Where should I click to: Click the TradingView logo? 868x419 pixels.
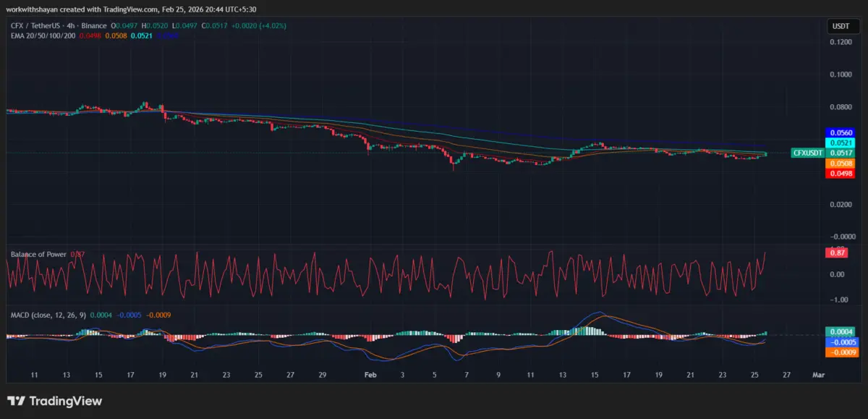(x=54, y=401)
